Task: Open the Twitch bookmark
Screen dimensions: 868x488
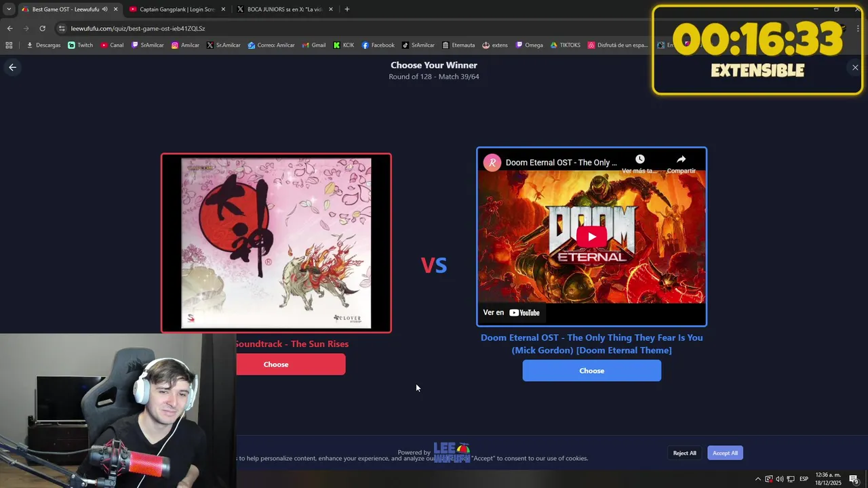Action: (81, 45)
